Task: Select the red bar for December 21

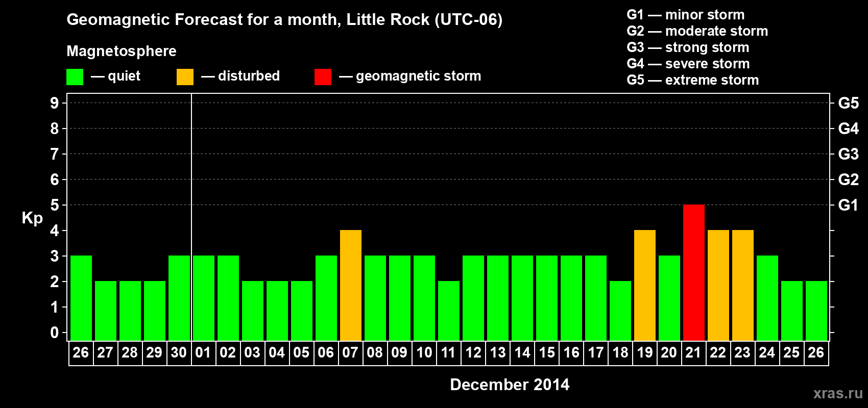Action: pos(694,272)
